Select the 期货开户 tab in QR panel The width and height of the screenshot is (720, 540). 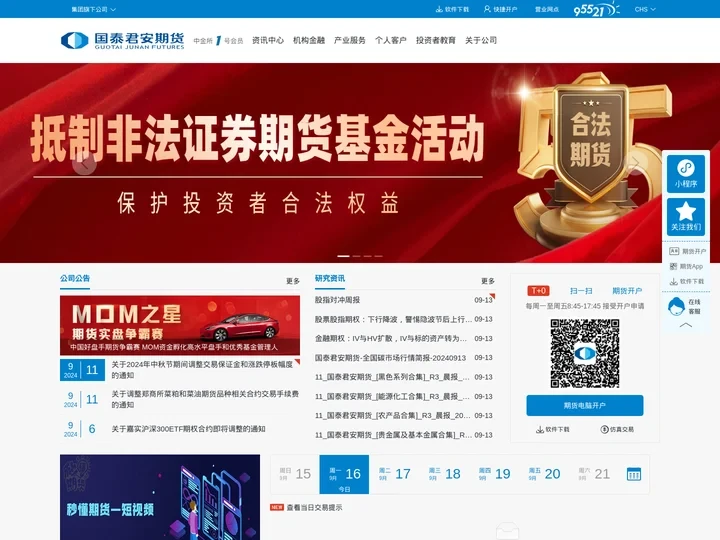pos(627,291)
